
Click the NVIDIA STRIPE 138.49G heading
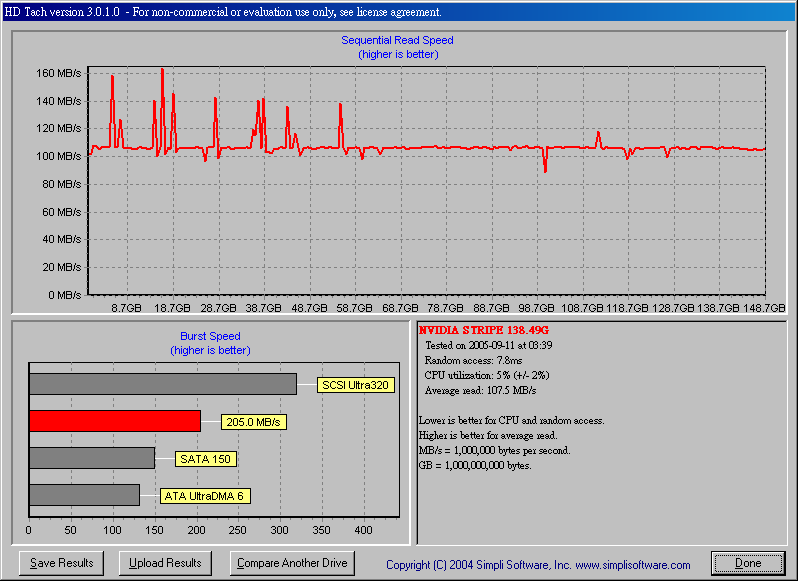click(483, 330)
